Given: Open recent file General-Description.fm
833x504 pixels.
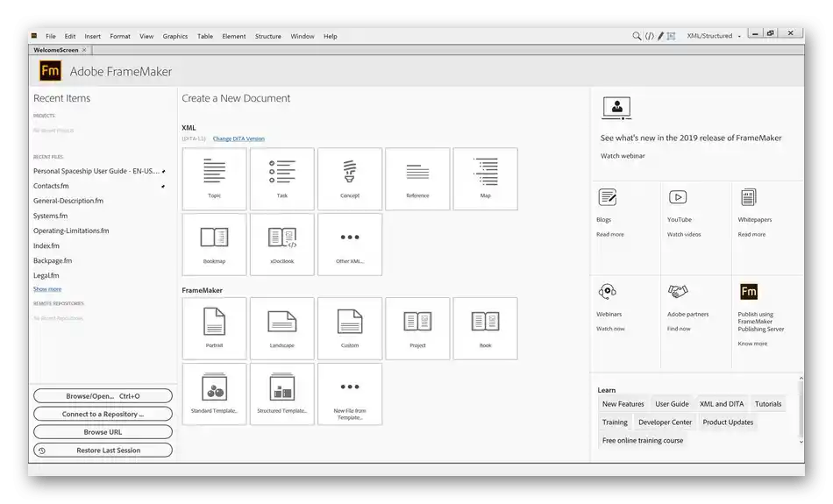Looking at the screenshot, I should pos(68,201).
